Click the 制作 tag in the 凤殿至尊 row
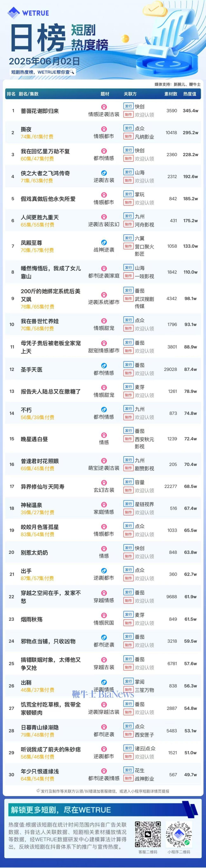The width and height of the screenshot is (206, 868). coord(128,246)
